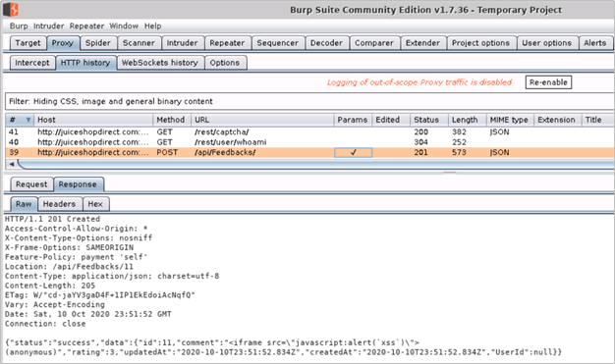The height and width of the screenshot is (364, 615).
Task: Open the Repeater tab
Action: pos(227,43)
